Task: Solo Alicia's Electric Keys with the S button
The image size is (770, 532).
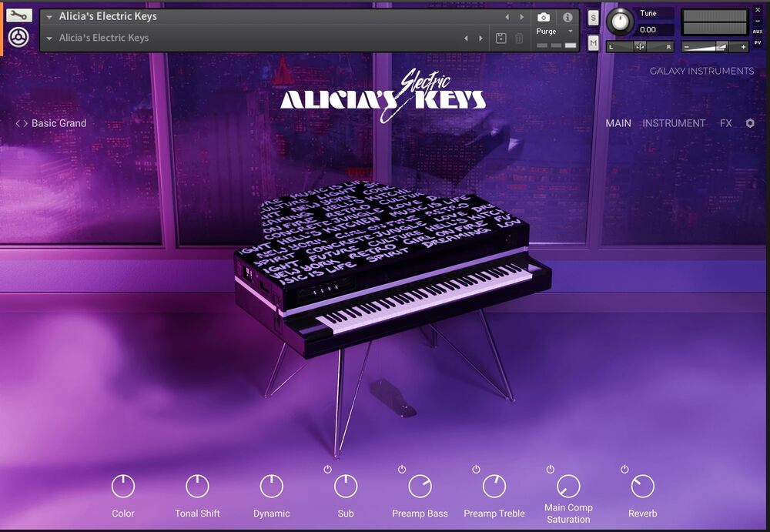Action: click(593, 17)
